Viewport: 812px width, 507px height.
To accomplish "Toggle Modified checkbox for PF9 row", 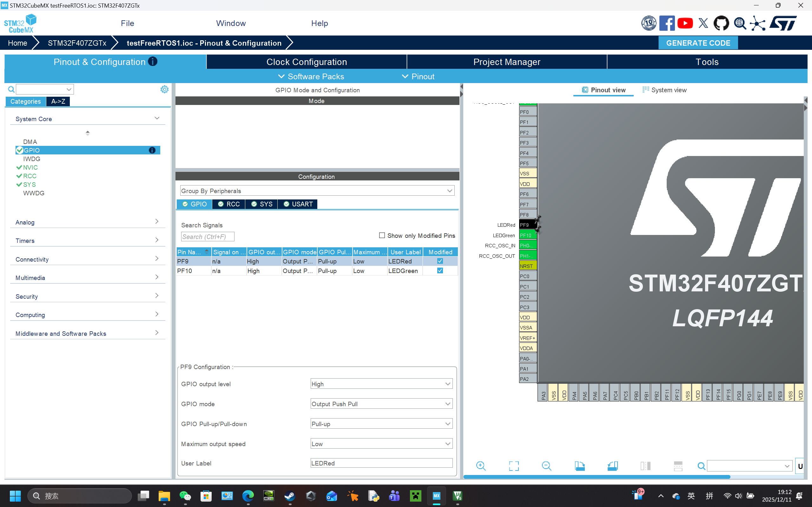I will 440,261.
